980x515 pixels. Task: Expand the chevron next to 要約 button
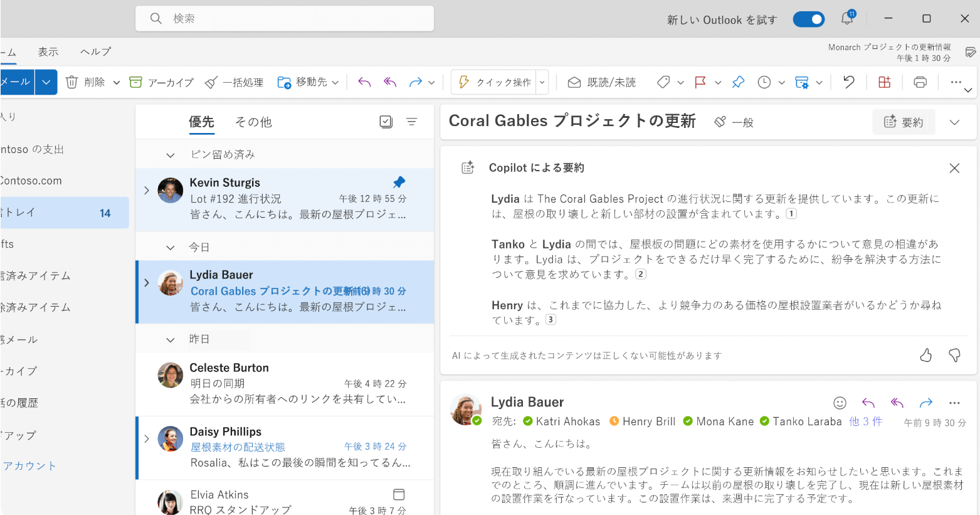[x=954, y=122]
